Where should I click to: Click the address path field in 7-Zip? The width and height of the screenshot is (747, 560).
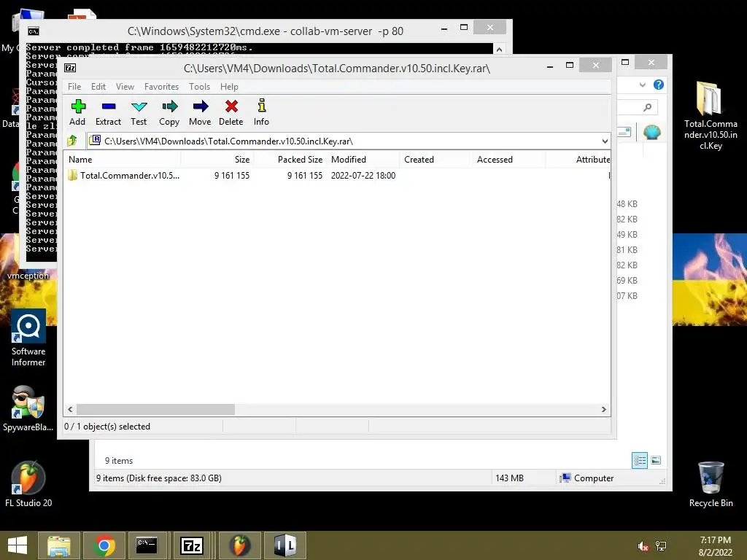348,141
